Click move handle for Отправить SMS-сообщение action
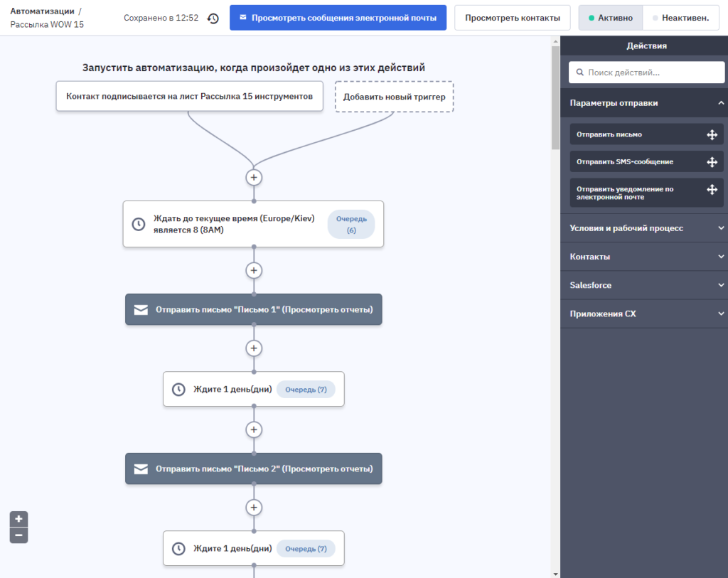The height and width of the screenshot is (578, 728). point(712,162)
